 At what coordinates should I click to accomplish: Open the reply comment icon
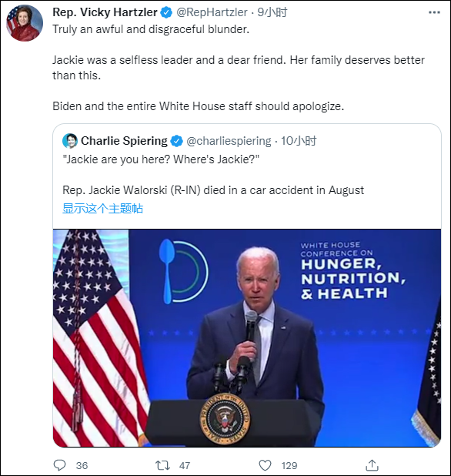click(59, 465)
